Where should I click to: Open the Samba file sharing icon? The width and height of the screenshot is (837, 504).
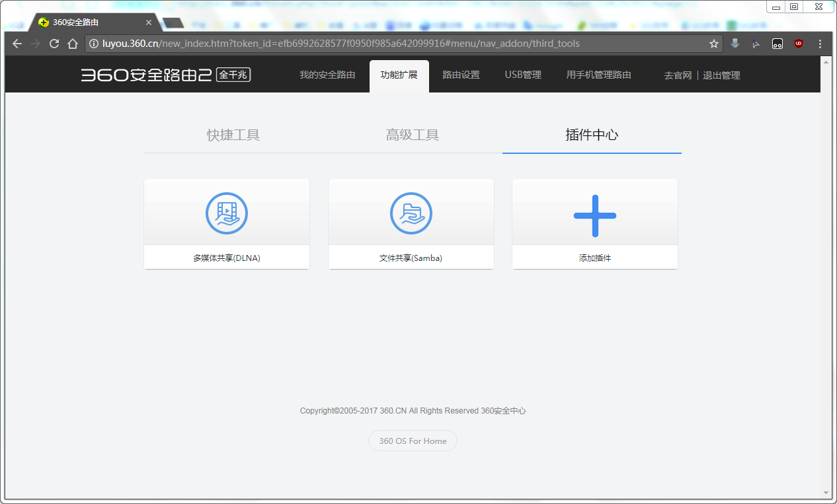click(411, 213)
